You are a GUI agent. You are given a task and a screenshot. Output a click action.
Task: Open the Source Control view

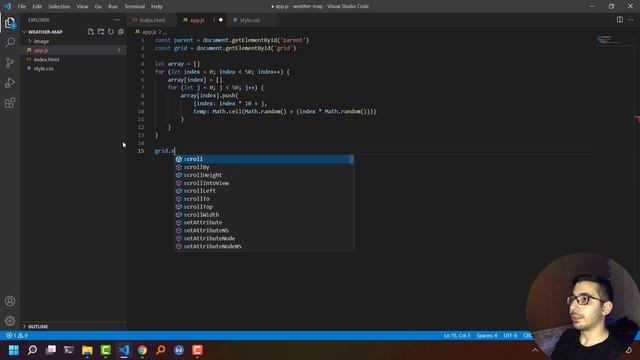click(x=10, y=62)
